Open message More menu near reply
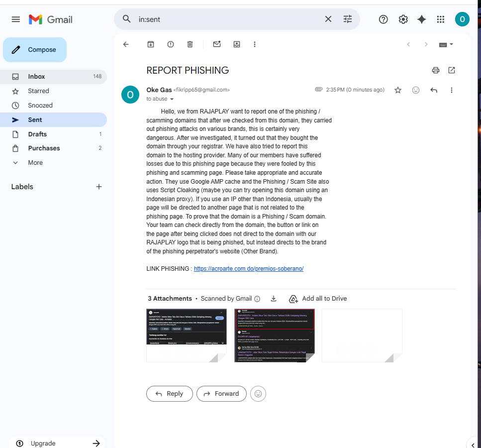Image resolution: width=481 pixels, height=448 pixels. [x=451, y=90]
